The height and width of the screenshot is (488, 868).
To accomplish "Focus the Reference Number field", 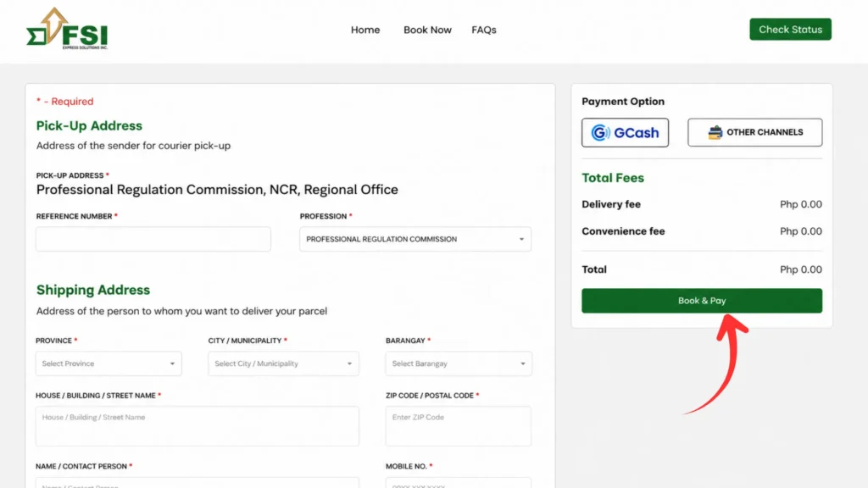I will pyautogui.click(x=153, y=239).
